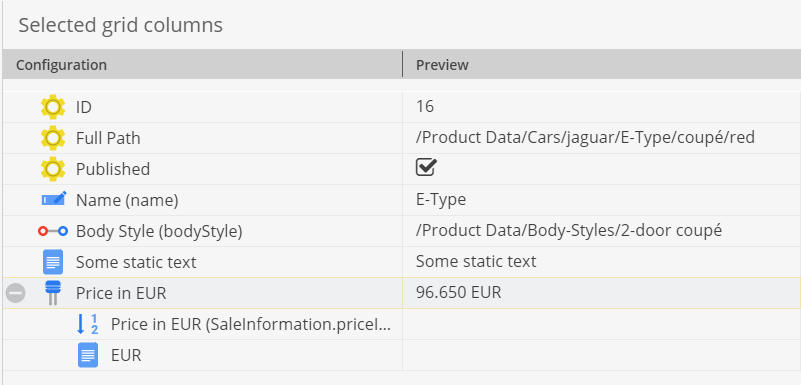Click the document icon beside the EUR child row
Viewport: 801px width, 385px height.
[x=88, y=355]
